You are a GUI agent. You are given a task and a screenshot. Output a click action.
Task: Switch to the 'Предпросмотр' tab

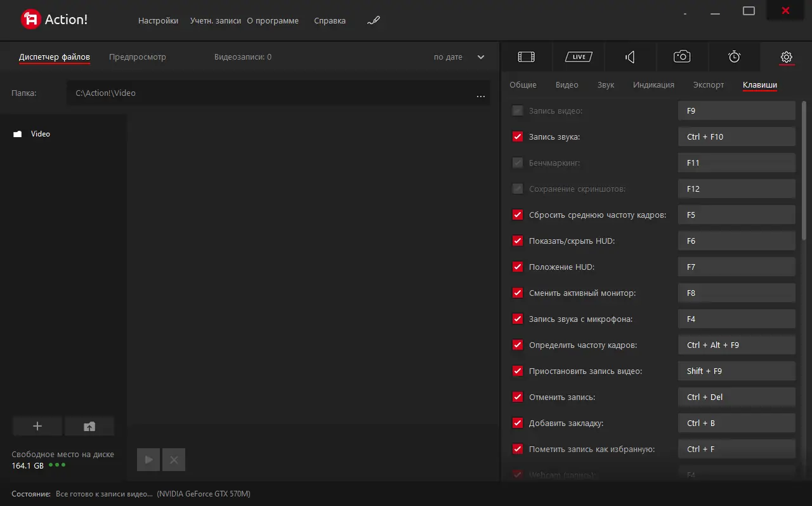pos(138,57)
